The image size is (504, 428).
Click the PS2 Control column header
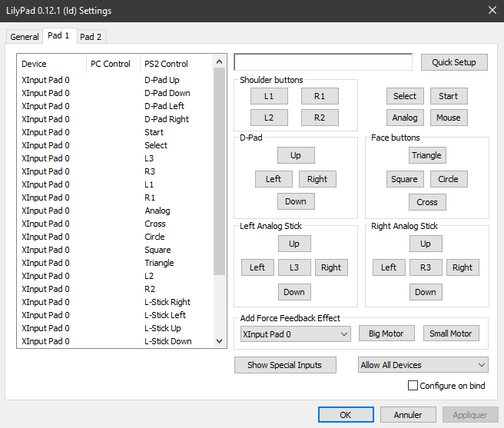[x=166, y=64]
